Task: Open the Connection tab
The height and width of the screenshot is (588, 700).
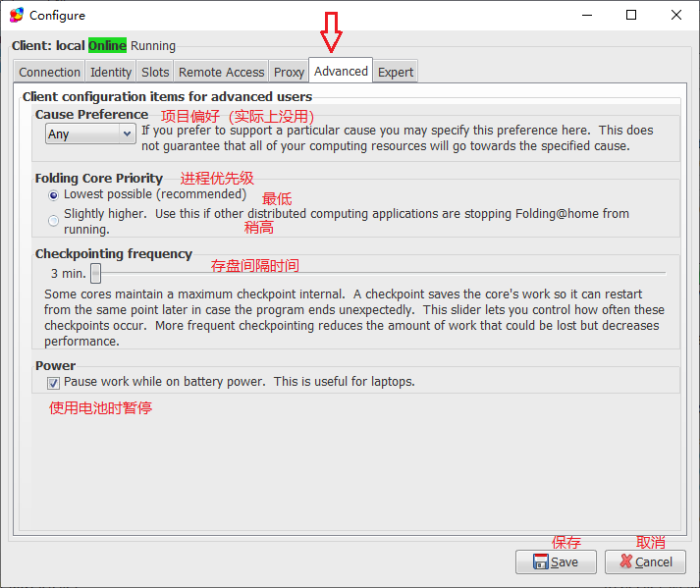Action: [x=49, y=72]
